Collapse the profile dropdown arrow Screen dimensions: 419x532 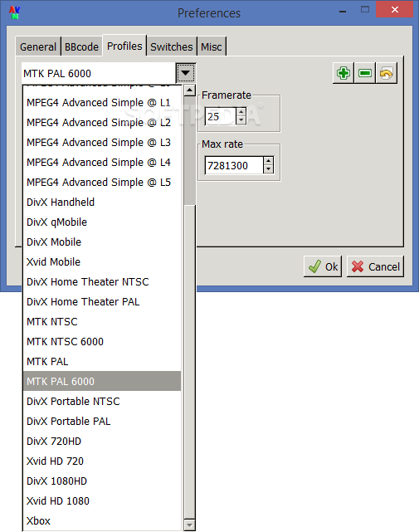click(x=185, y=73)
